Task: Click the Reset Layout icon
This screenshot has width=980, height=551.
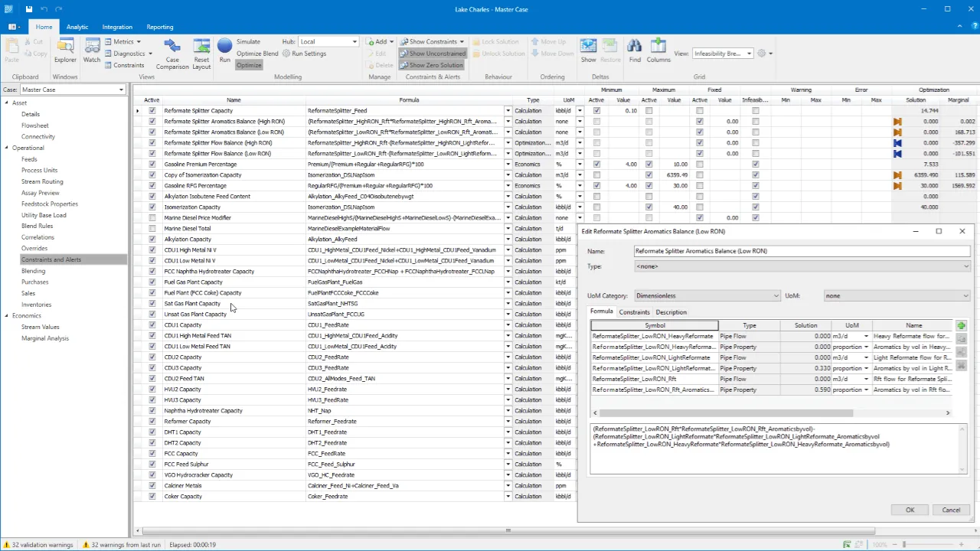Action: [x=201, y=52]
